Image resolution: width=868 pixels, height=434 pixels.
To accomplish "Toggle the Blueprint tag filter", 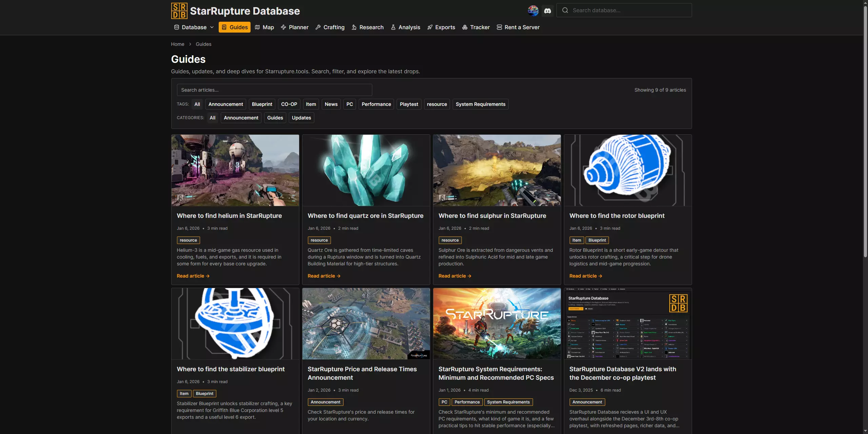I will 262,104.
